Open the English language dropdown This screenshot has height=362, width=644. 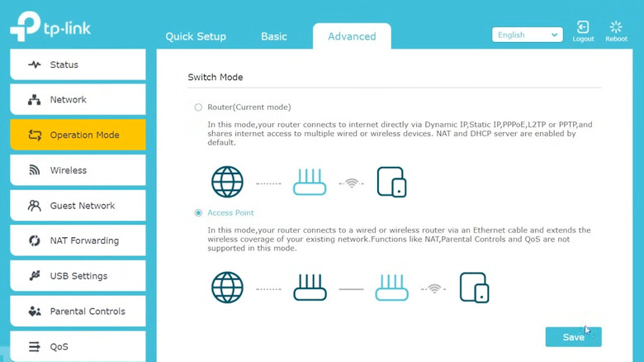527,36
